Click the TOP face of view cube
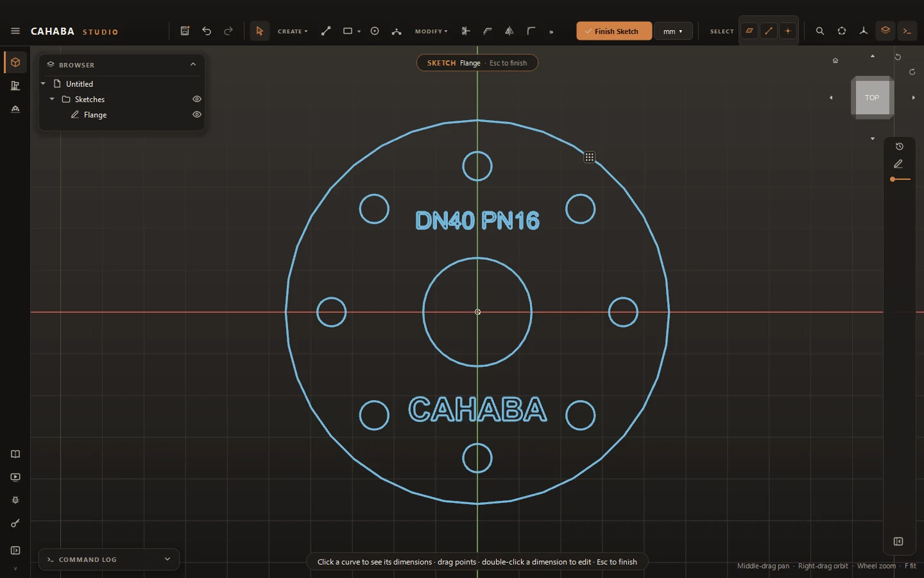Screen dimensions: 924x578 (x=871, y=98)
